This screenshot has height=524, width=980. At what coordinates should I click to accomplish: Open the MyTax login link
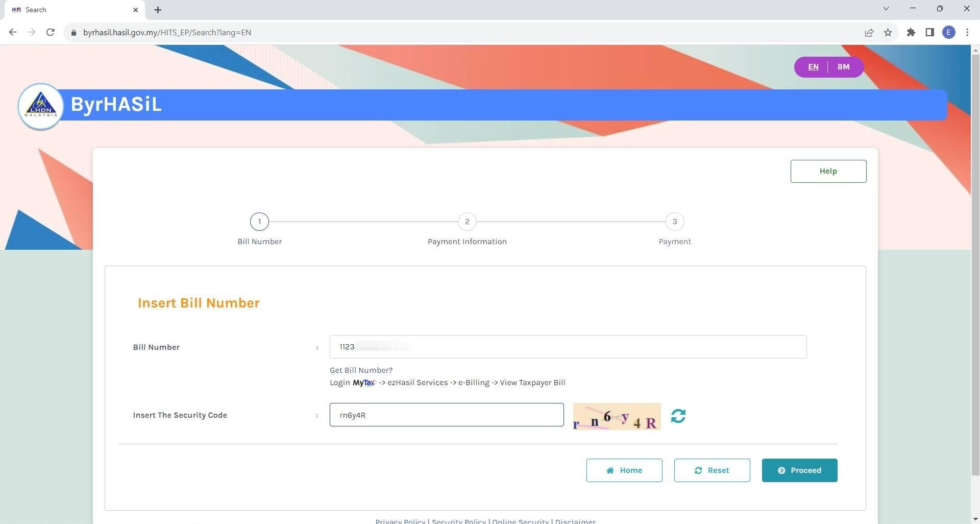coord(364,383)
